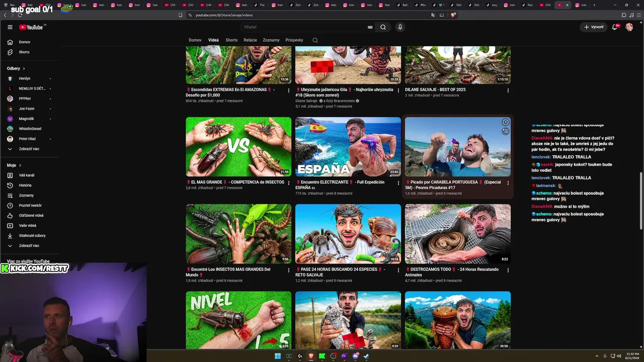Search within the channel using magnifier
The width and height of the screenshot is (644, 362).
tap(315, 40)
